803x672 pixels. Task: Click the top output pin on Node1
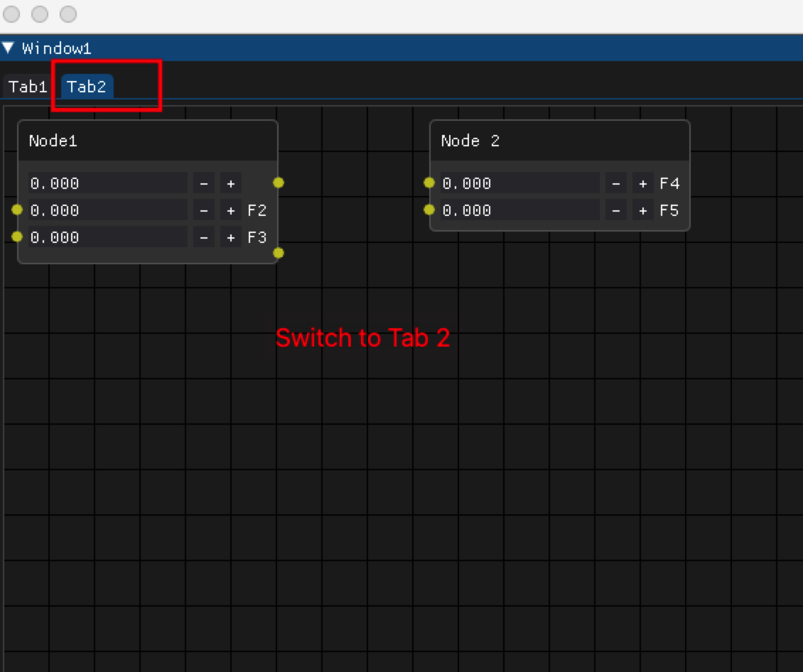point(278,183)
